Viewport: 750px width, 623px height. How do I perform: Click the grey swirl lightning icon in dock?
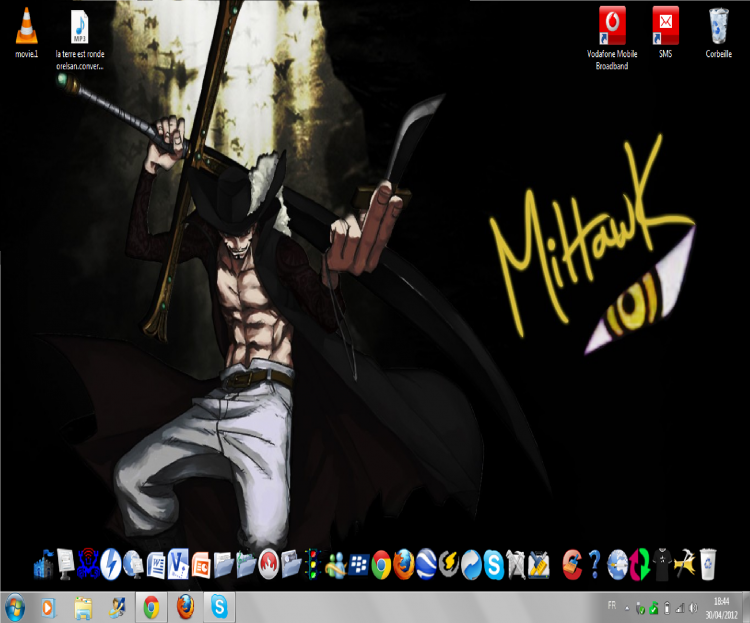[449, 564]
